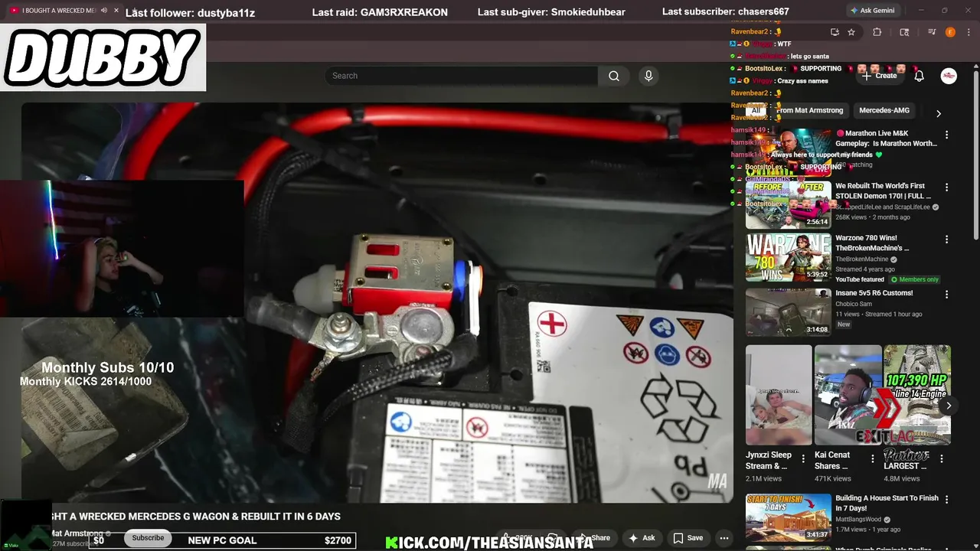Start voice search with microphone icon
Screen dimensions: 980x551
coord(648,76)
